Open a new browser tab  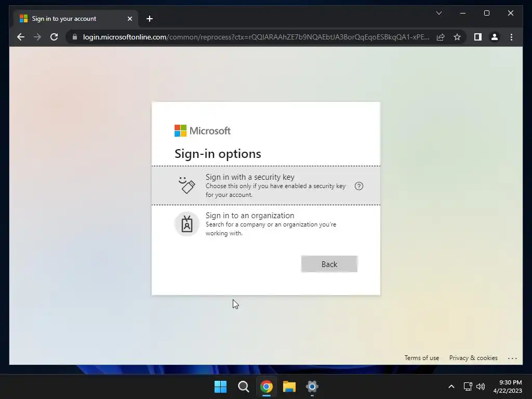[x=150, y=19]
